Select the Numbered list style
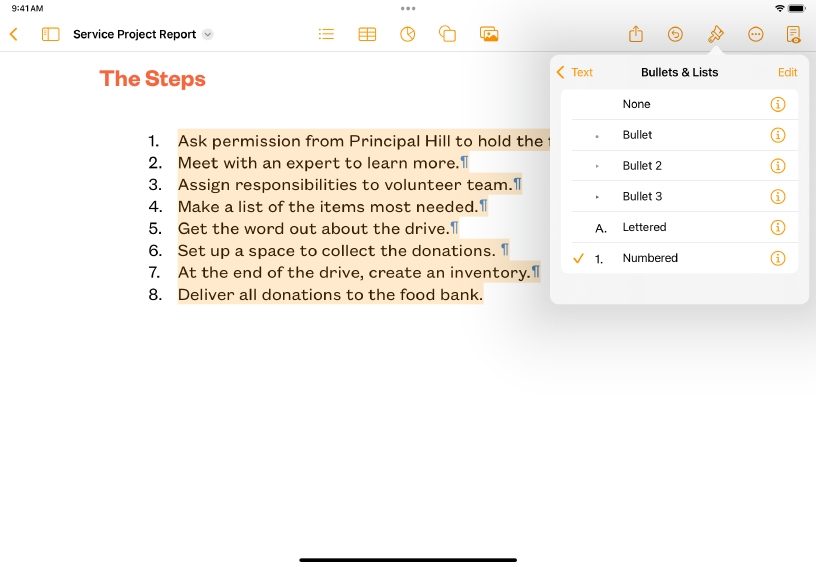 (650, 258)
